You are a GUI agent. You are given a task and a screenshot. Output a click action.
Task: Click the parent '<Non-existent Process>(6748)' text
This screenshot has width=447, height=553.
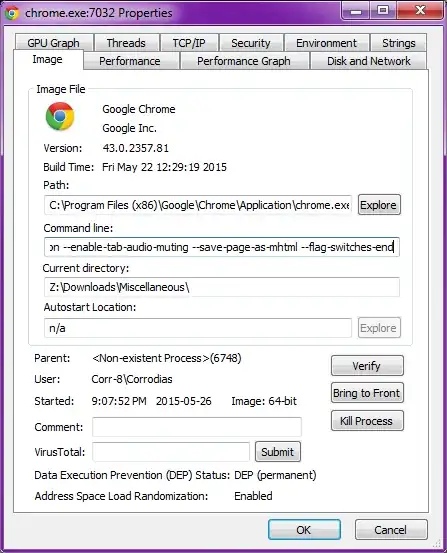[167, 358]
